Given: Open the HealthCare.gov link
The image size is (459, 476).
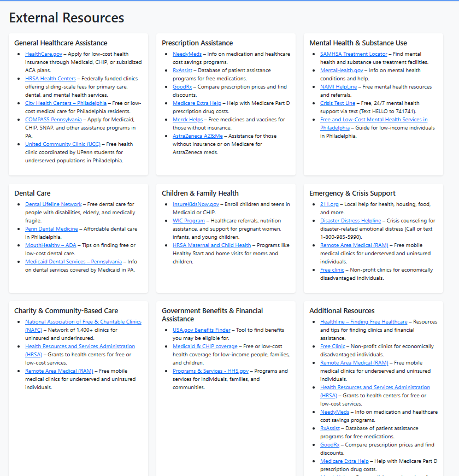Looking at the screenshot, I should (x=43, y=54).
